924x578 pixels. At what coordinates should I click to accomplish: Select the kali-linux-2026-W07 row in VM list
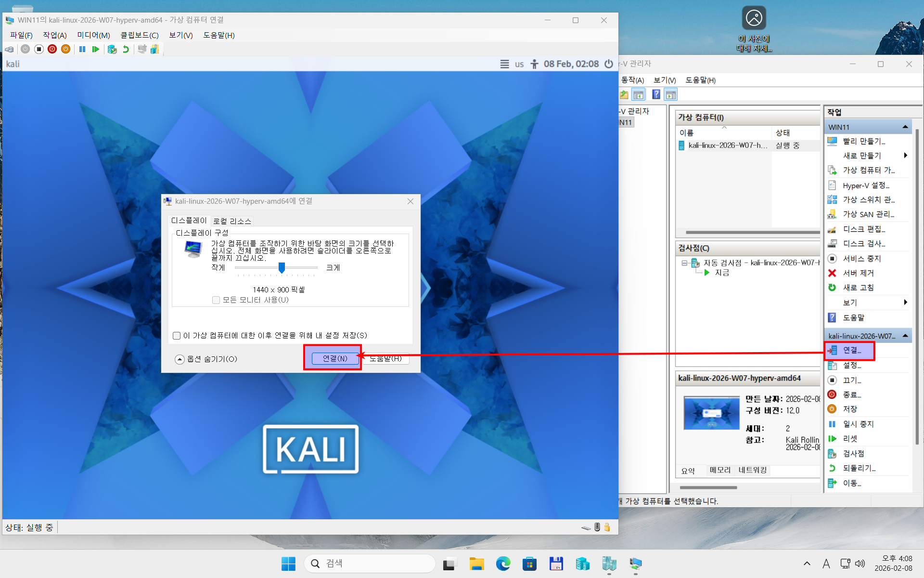[748, 145]
